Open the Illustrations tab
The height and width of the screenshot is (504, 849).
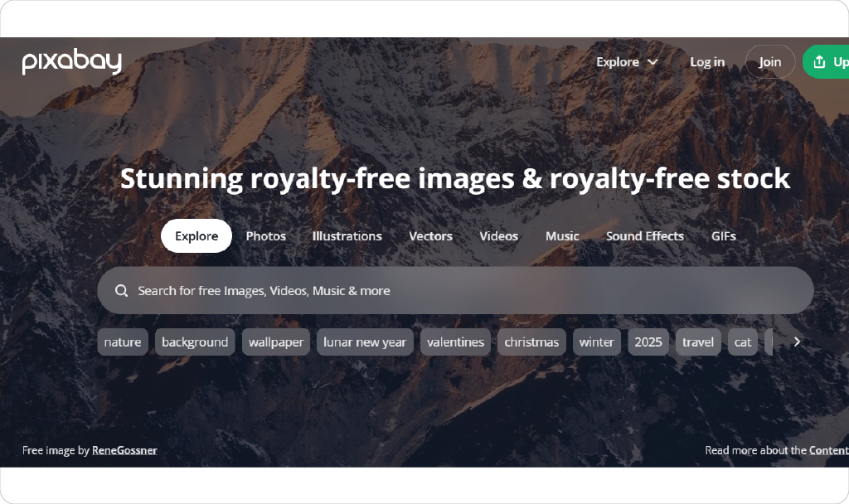tap(347, 236)
